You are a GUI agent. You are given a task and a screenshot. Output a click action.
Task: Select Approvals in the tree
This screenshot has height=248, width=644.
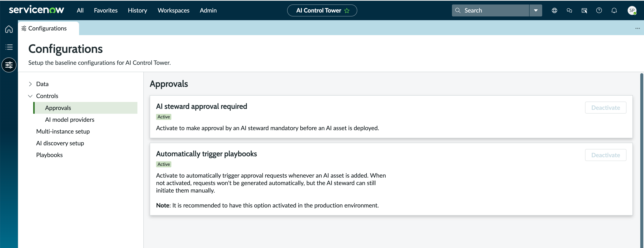pos(85,108)
